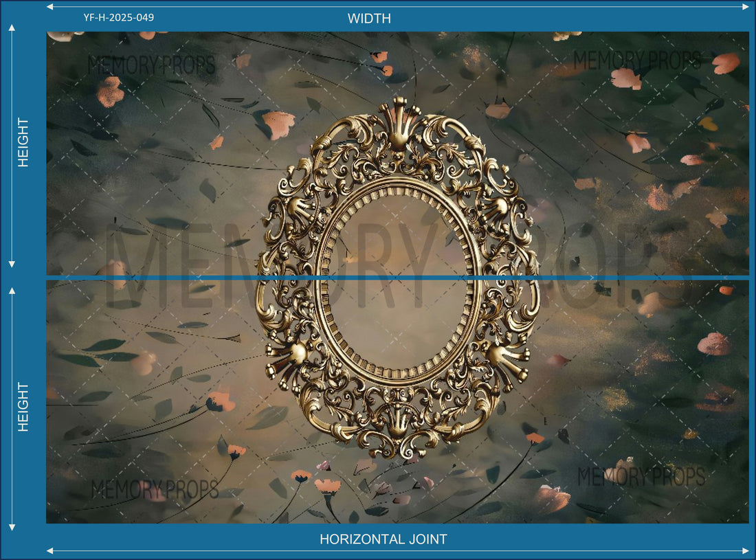This screenshot has width=756, height=560.
Task: Select the WIDTH label at the top
Action: pos(369,19)
